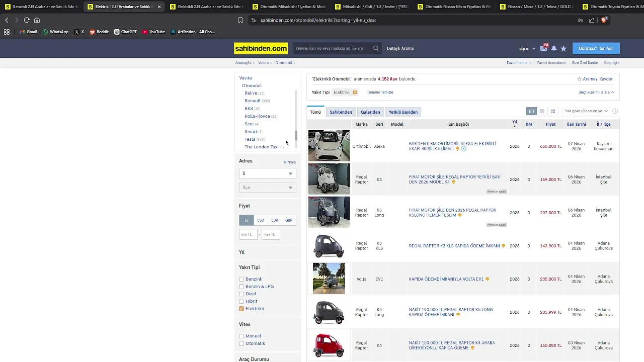644x362 pixels.
Task: Open the WhatsApp bookmark
Action: pos(55,32)
